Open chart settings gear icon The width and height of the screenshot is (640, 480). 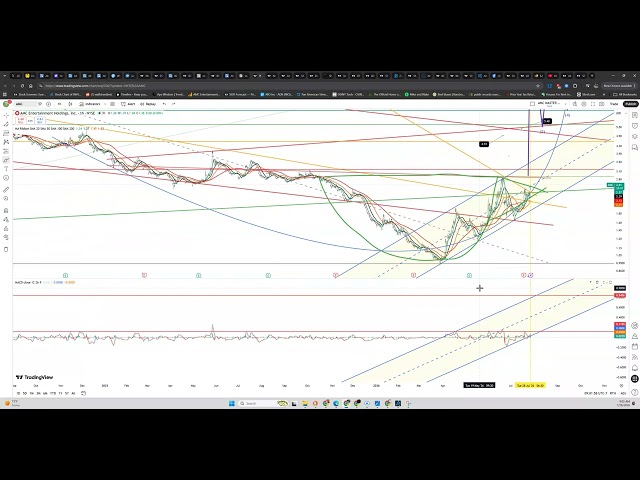coord(584,104)
